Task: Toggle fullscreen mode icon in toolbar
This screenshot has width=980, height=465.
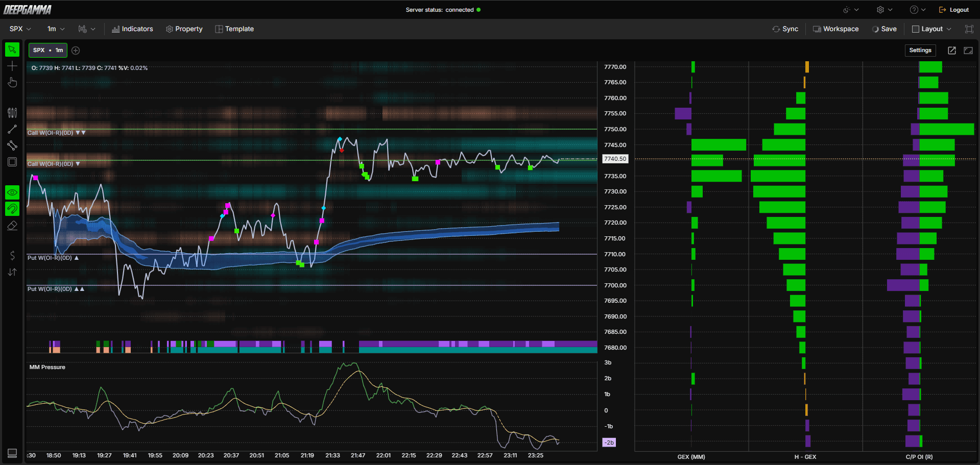Action: point(969,29)
